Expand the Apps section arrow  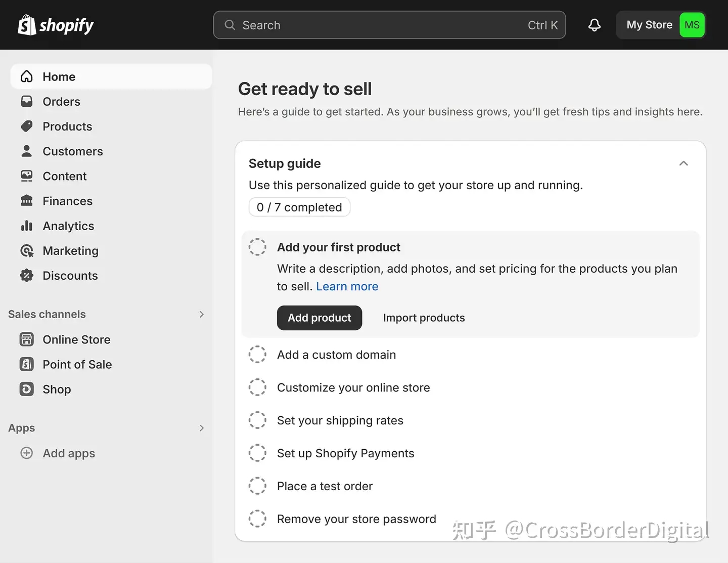[x=201, y=428]
